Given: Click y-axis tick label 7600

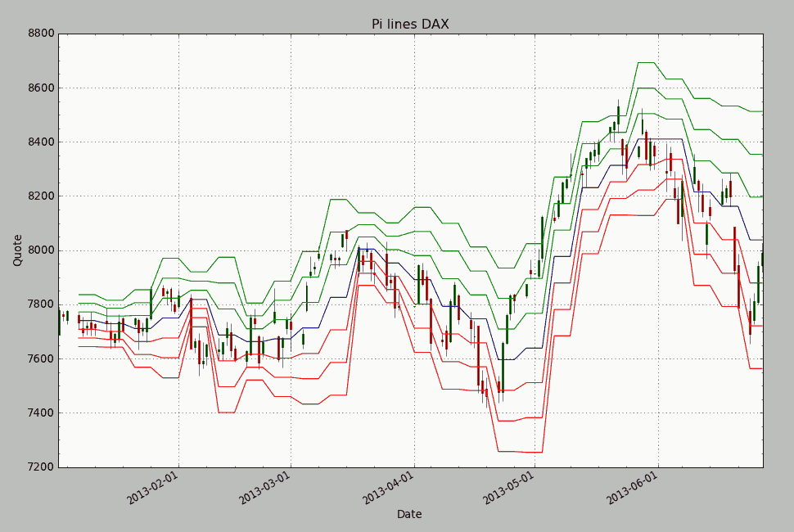Looking at the screenshot, I should click(42, 358).
